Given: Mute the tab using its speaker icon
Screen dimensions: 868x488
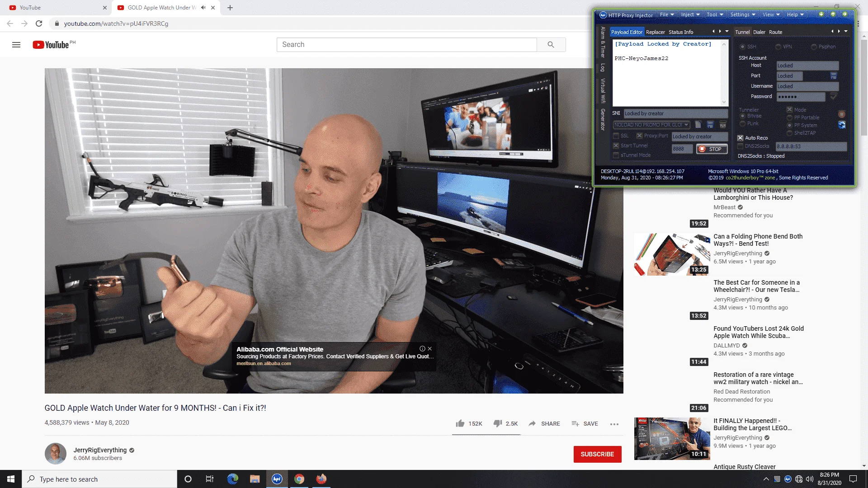Looking at the screenshot, I should (203, 8).
